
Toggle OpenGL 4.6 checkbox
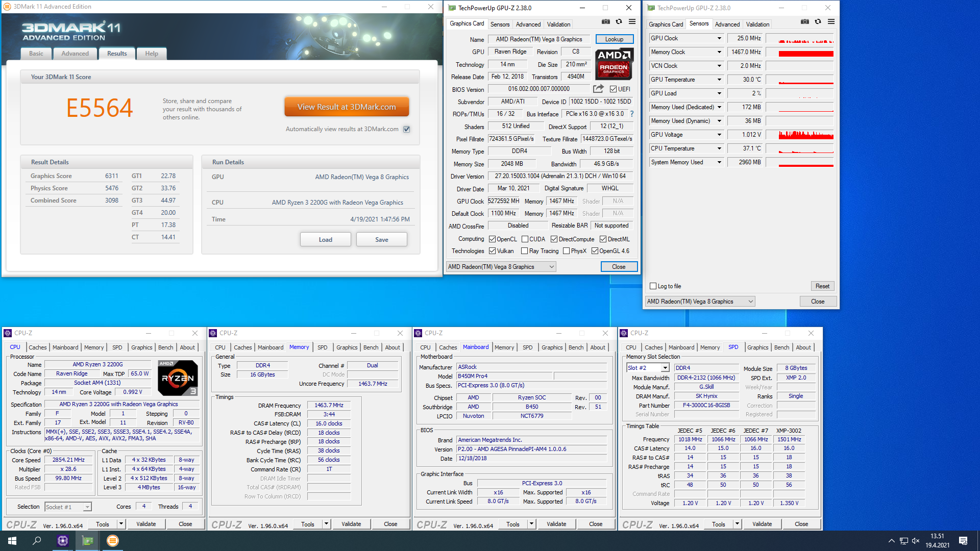[x=595, y=251]
